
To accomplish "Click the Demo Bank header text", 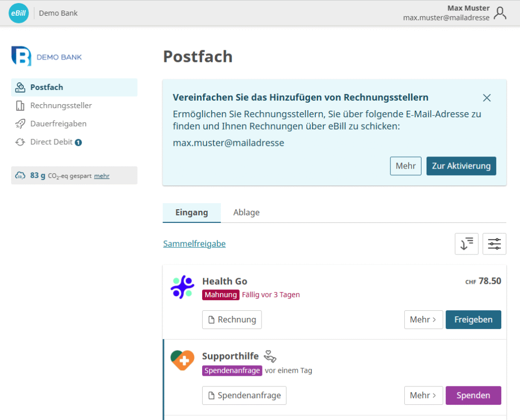I will (x=58, y=13).
